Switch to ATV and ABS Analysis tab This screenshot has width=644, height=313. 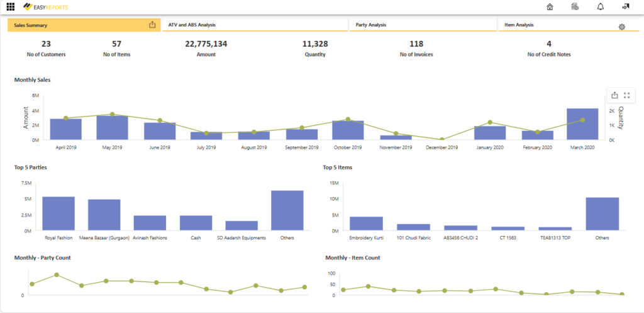point(192,25)
